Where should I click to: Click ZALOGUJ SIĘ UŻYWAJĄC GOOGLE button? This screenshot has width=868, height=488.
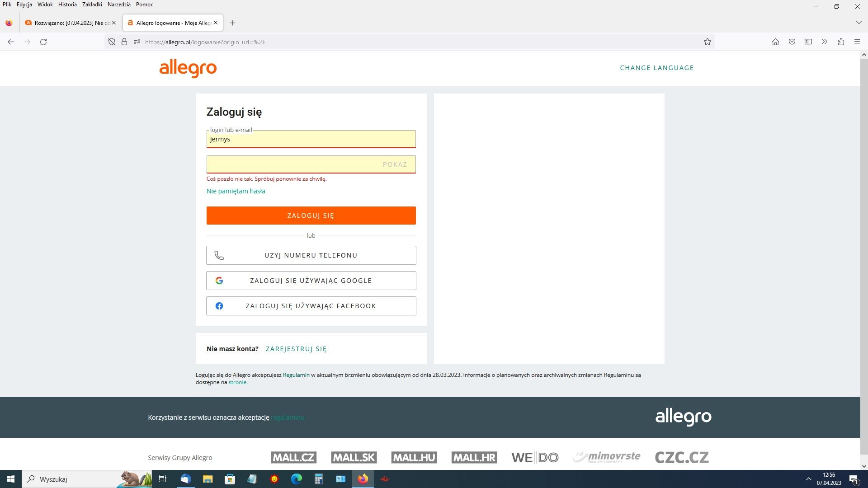pyautogui.click(x=311, y=281)
